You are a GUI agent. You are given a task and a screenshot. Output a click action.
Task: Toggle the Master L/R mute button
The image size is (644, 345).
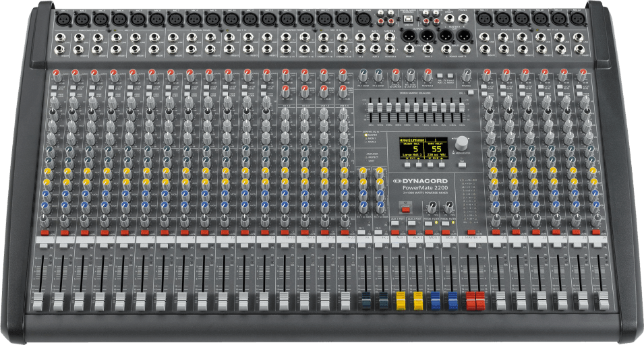[471, 232]
